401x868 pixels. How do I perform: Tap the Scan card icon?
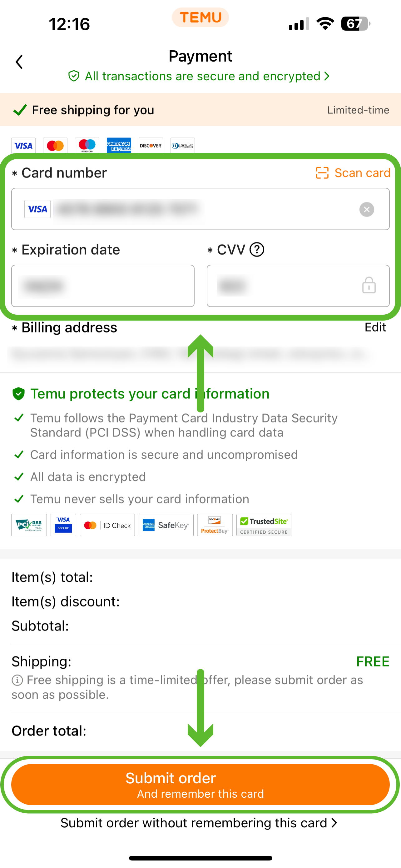[x=322, y=173]
